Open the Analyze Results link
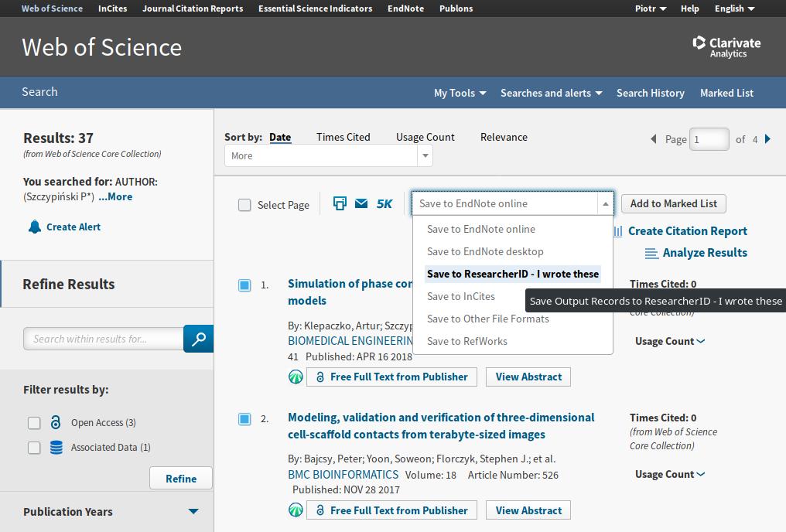The height and width of the screenshot is (532, 786). pos(705,253)
